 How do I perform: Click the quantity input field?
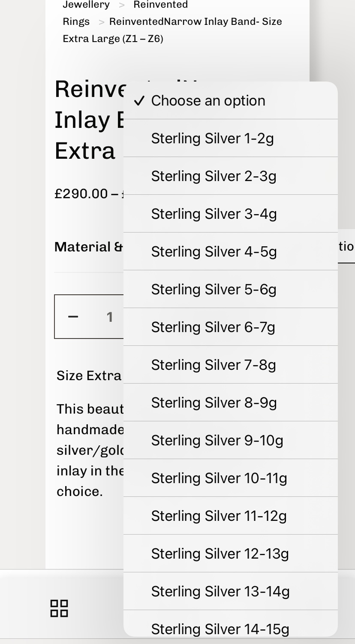click(110, 317)
